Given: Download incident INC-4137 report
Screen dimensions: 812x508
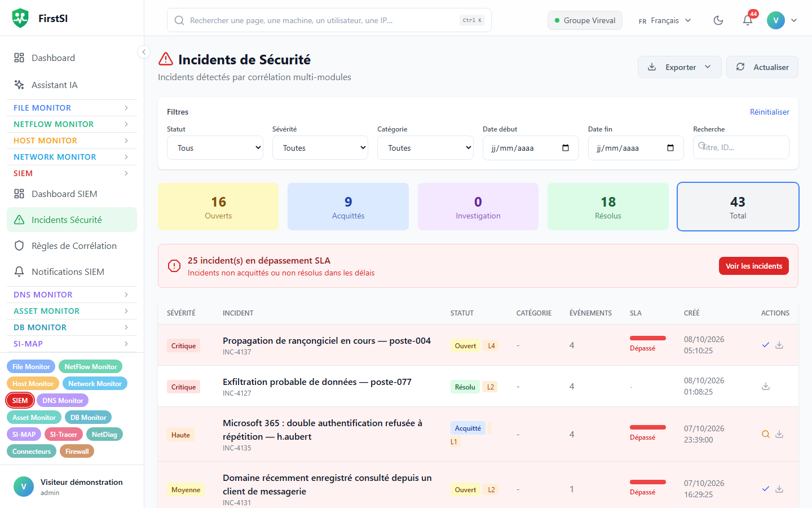Looking at the screenshot, I should [x=779, y=345].
